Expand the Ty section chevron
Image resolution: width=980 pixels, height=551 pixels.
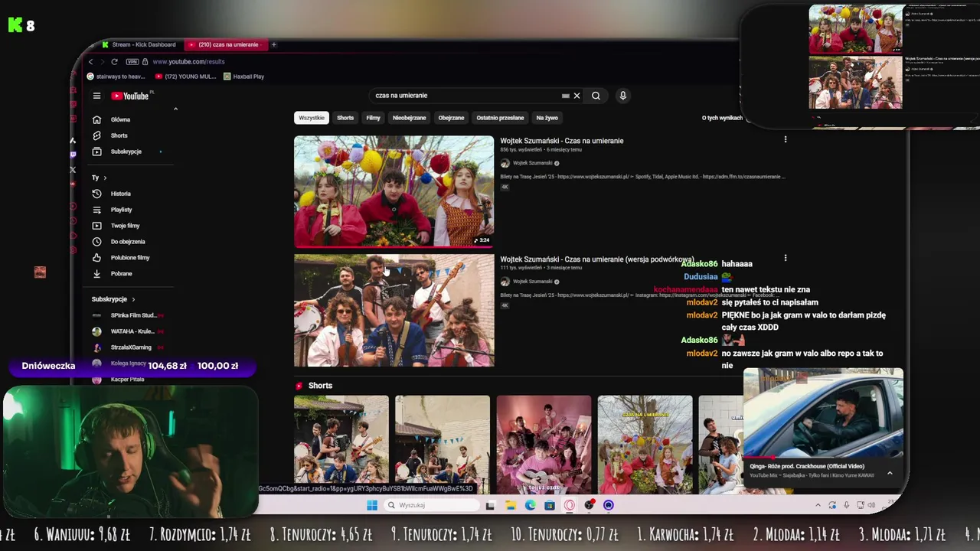[x=105, y=178]
